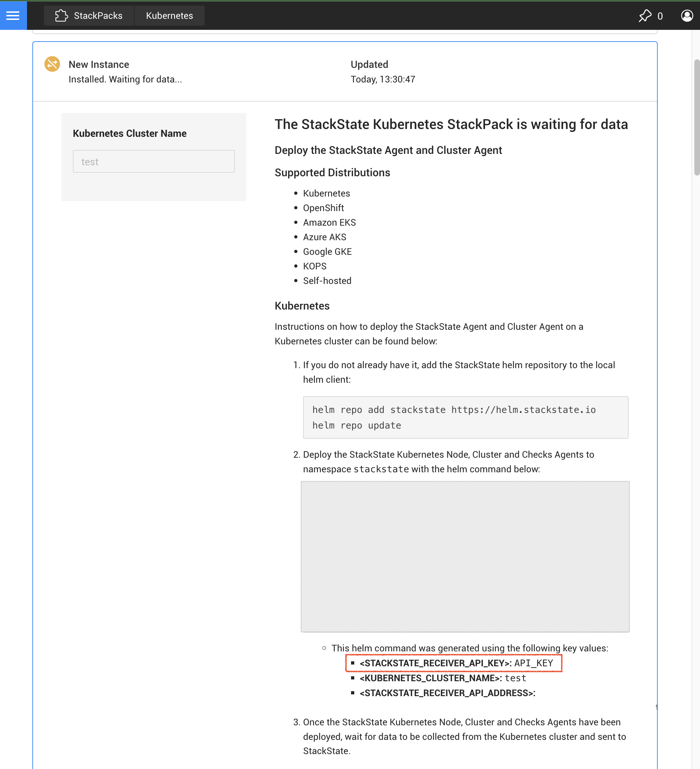Open the hamburger main menu
The width and height of the screenshot is (700, 769).
pos(13,15)
